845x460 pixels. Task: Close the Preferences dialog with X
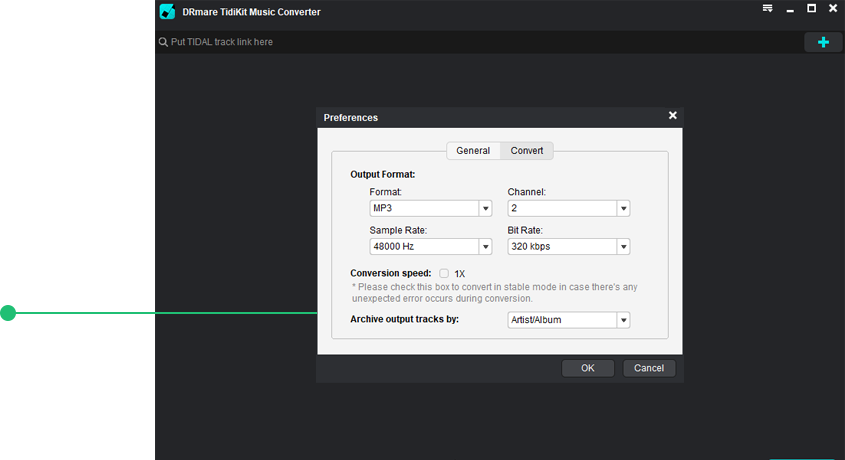tap(673, 115)
